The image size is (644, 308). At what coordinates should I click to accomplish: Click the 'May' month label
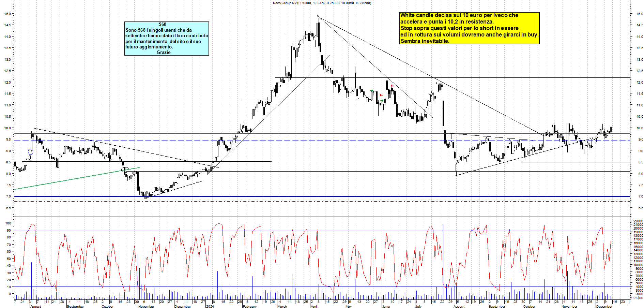(x=348, y=306)
